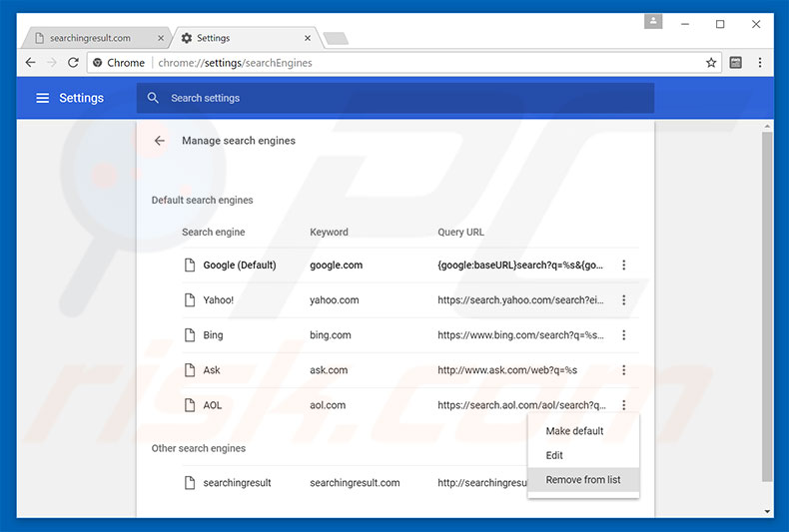This screenshot has width=789, height=532.
Task: Click the Google row page icon
Action: click(190, 265)
